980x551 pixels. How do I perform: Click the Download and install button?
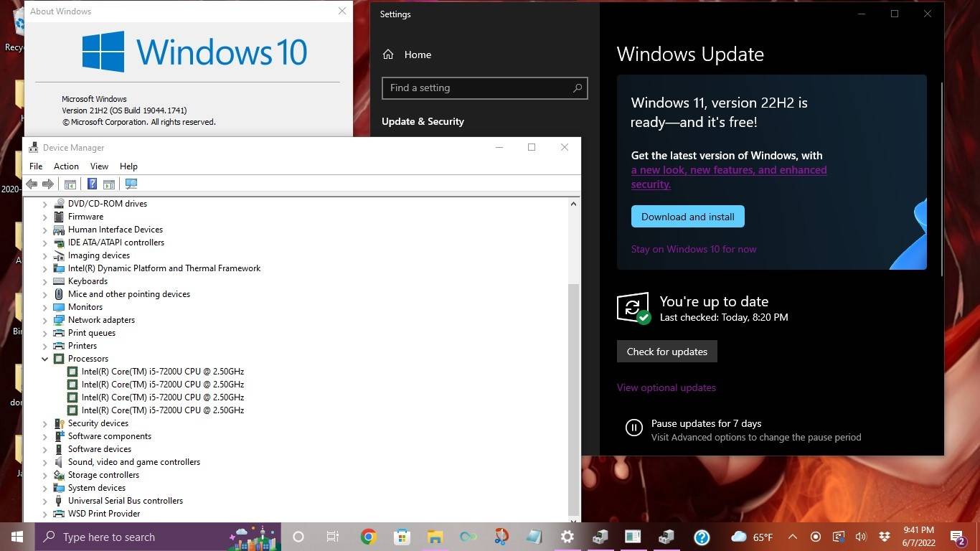tap(687, 216)
